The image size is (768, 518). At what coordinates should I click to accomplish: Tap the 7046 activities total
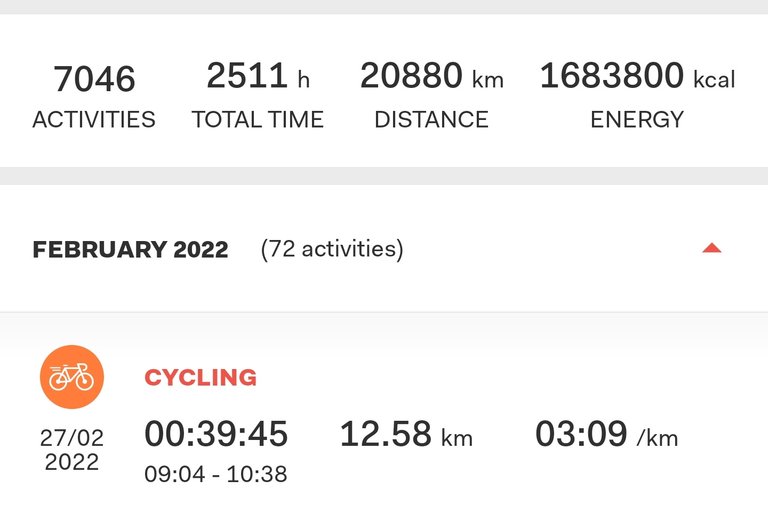tap(94, 78)
